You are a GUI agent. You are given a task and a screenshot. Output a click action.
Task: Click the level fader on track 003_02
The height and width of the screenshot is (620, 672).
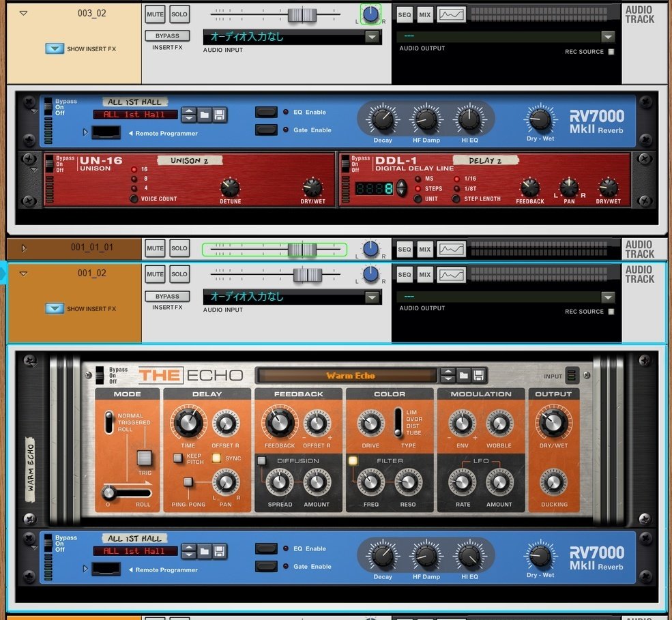tap(302, 15)
